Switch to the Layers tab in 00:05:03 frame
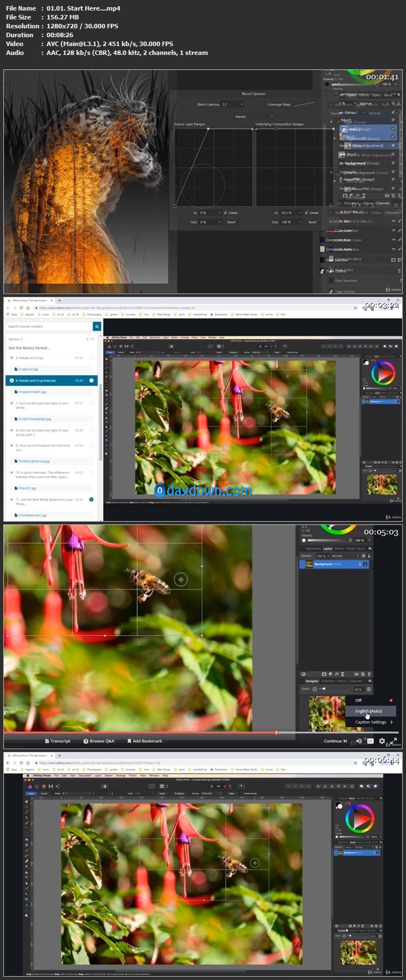Image resolution: width=406 pixels, height=980 pixels. [328, 549]
